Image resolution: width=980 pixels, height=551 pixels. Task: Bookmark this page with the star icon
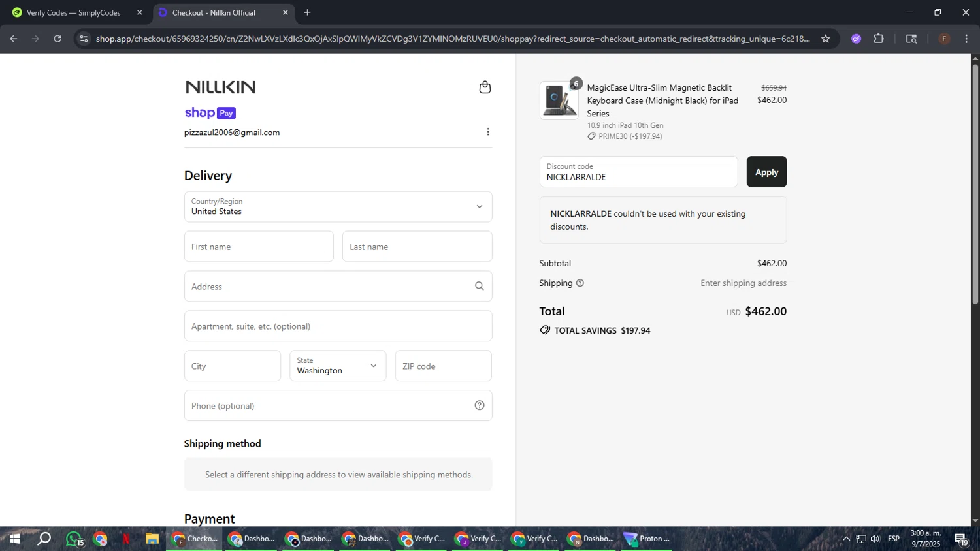click(x=826, y=39)
